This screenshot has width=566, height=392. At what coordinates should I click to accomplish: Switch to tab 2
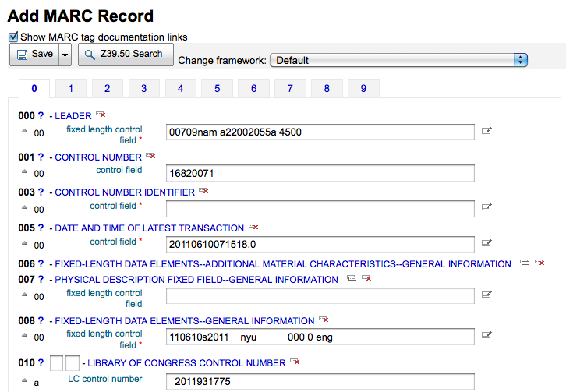coord(107,88)
